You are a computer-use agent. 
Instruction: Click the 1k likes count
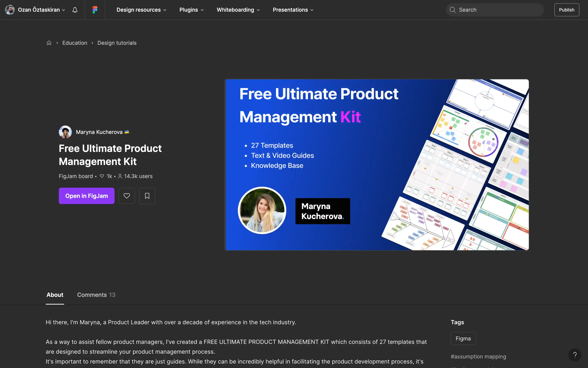[x=106, y=176]
